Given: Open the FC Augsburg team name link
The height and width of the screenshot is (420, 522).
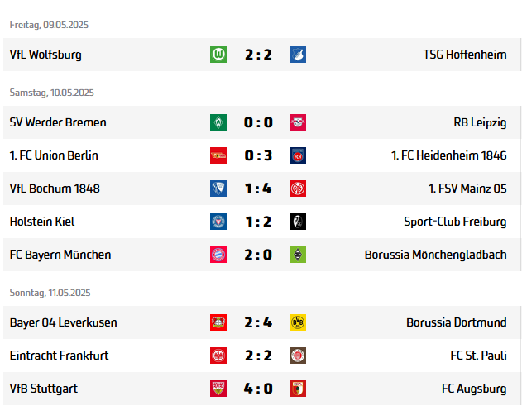Looking at the screenshot, I should (x=474, y=389).
